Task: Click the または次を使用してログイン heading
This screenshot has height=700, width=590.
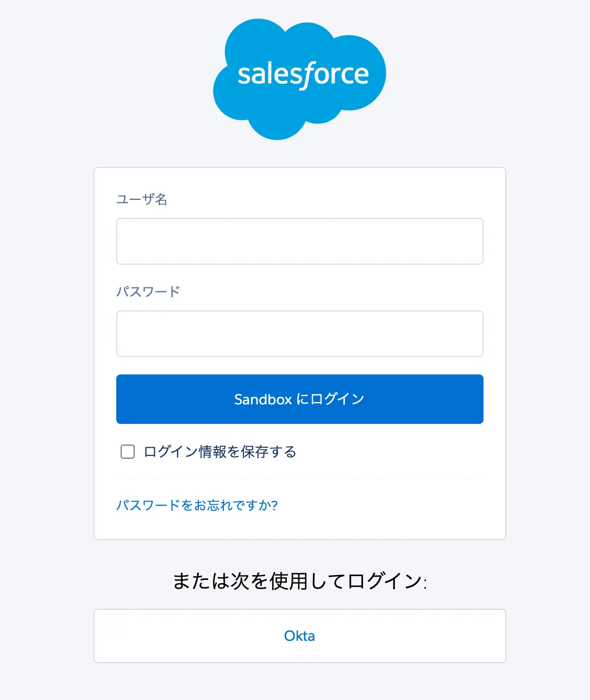Action: coord(299,581)
